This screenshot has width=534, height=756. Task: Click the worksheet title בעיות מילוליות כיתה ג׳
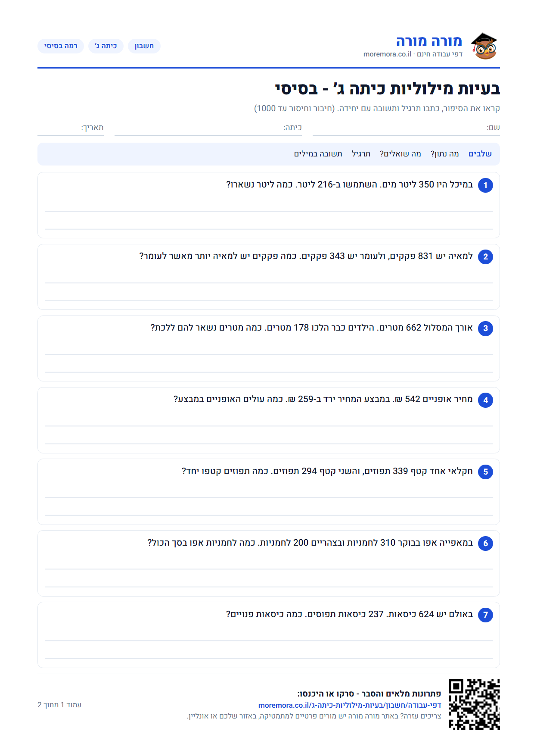click(x=388, y=89)
